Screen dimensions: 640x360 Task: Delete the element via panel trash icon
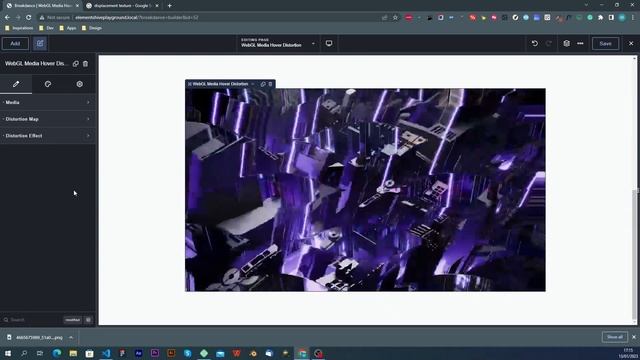85,64
